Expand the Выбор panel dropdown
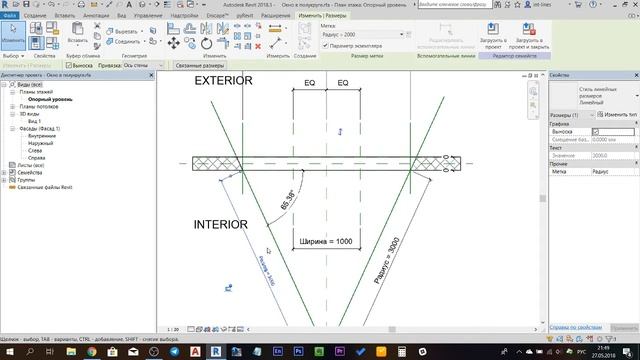 coord(13,56)
